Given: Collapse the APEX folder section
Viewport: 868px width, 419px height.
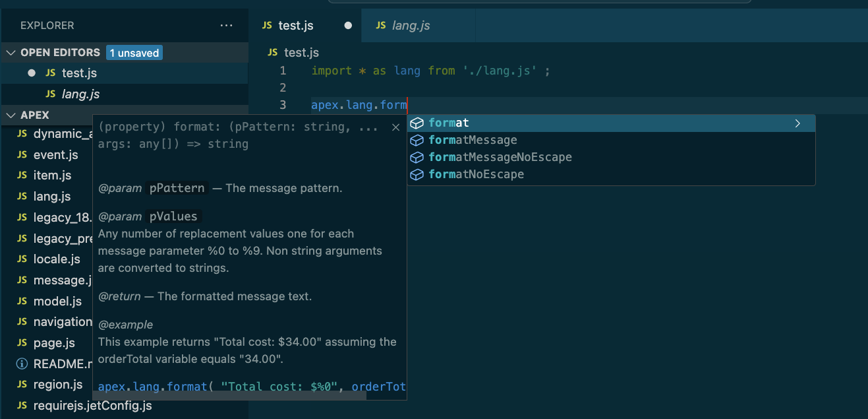Looking at the screenshot, I should click(x=11, y=115).
